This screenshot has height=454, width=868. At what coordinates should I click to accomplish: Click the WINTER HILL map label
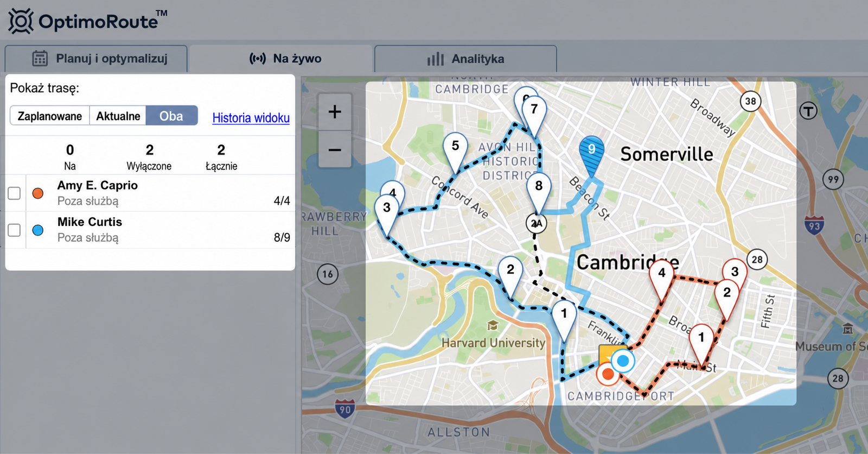point(671,82)
